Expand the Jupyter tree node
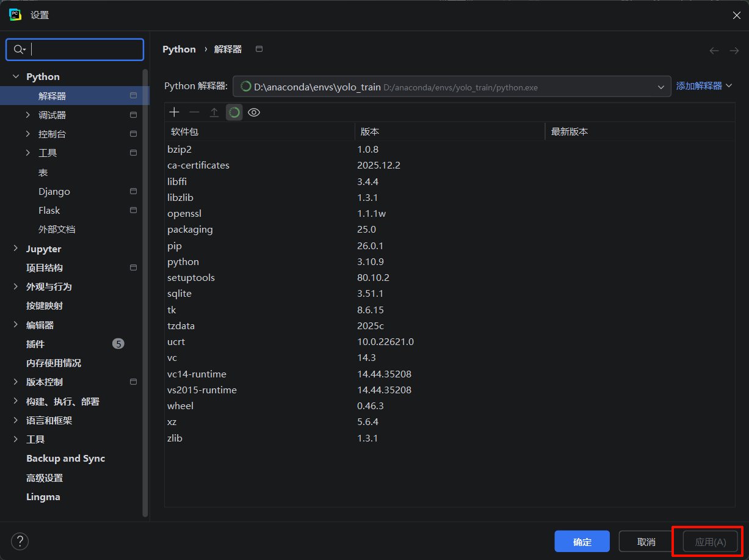 (x=16, y=249)
